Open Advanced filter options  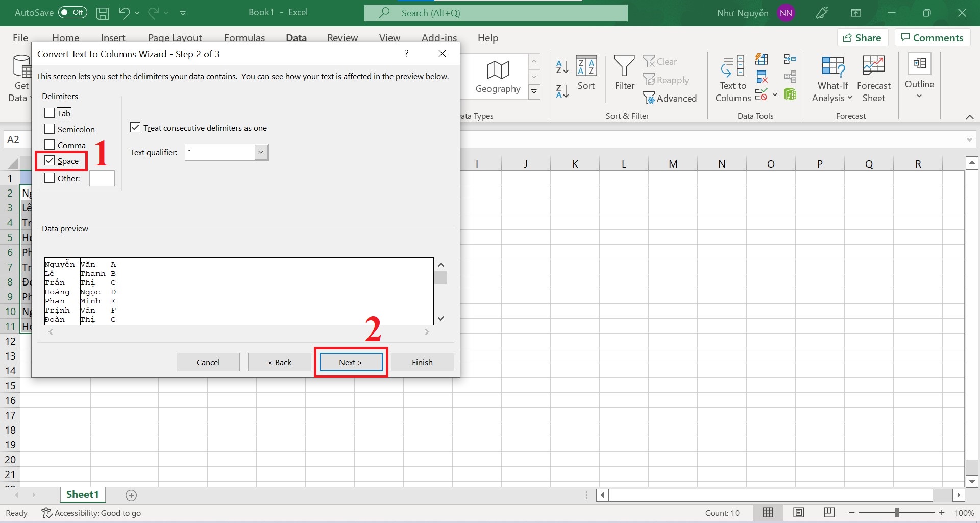[670, 98]
